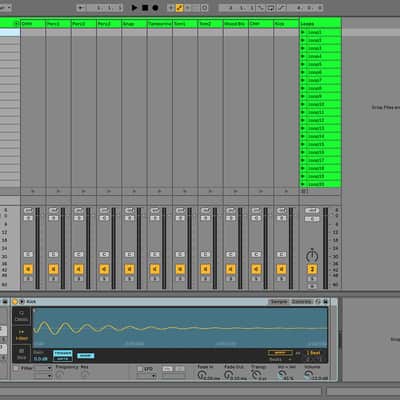This screenshot has width=400, height=400.
Task: Solo the Tom2 track
Action: (x=205, y=278)
